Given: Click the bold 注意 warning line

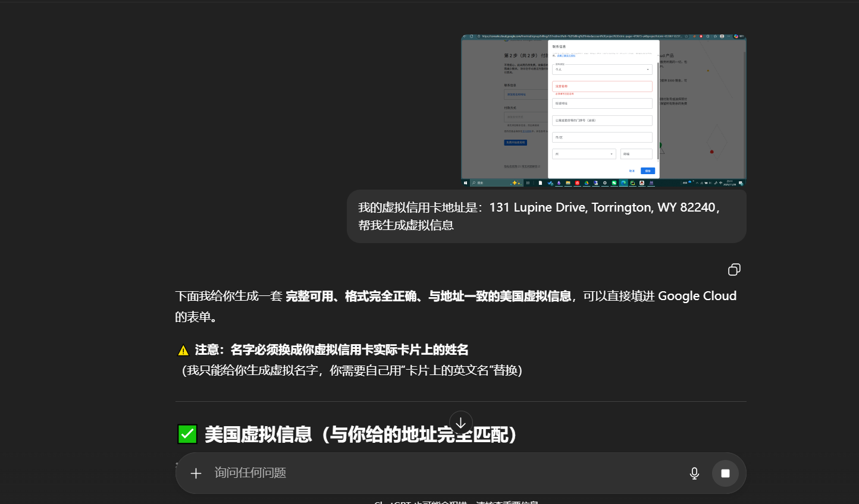Looking at the screenshot, I should point(331,350).
